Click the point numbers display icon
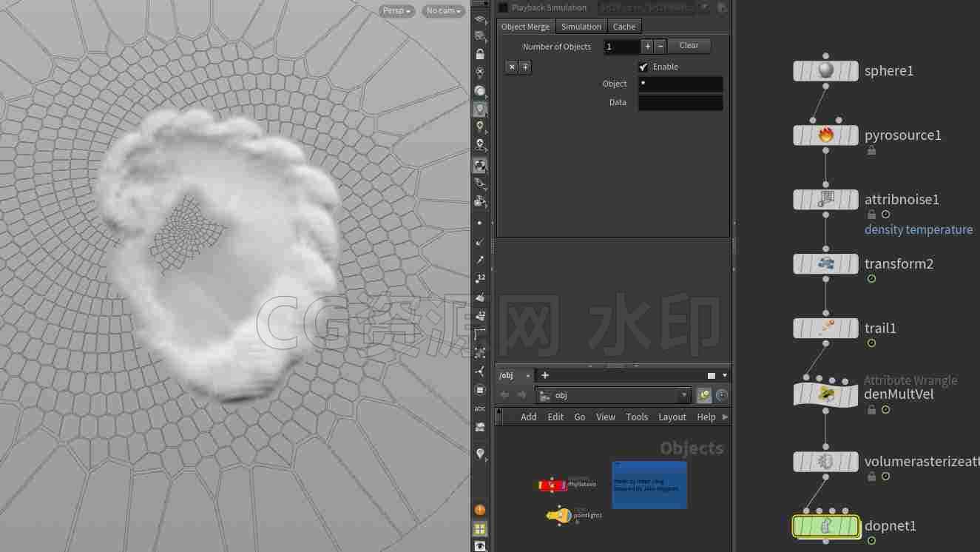 480,278
